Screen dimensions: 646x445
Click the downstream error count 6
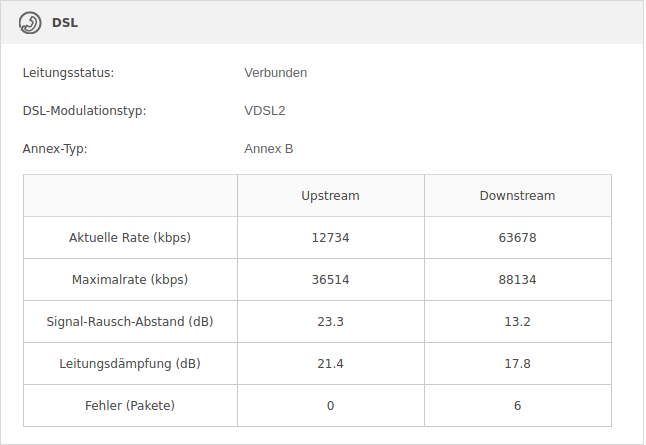point(517,406)
